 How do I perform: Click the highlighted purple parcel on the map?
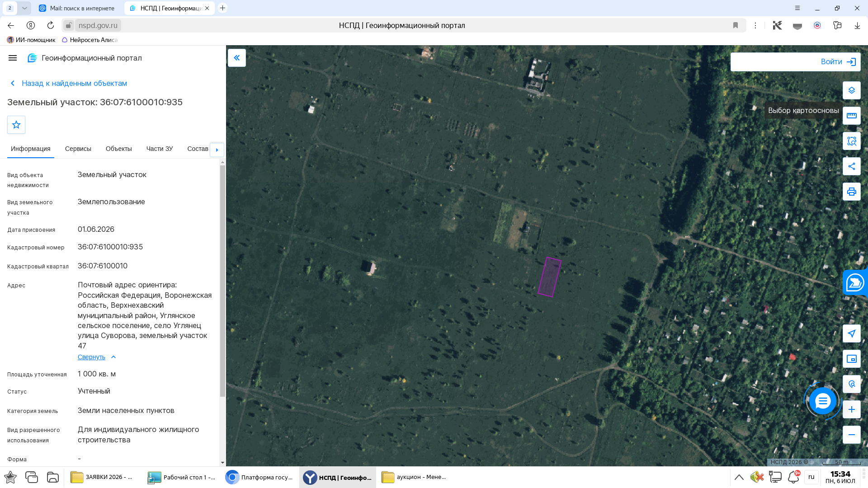click(550, 277)
